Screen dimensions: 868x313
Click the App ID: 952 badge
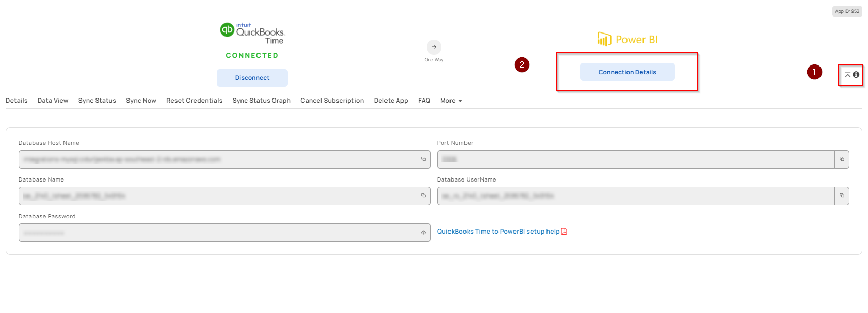pyautogui.click(x=847, y=11)
